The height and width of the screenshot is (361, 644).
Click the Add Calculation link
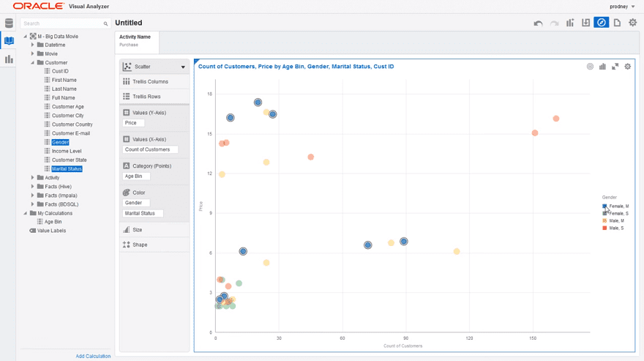(93, 357)
